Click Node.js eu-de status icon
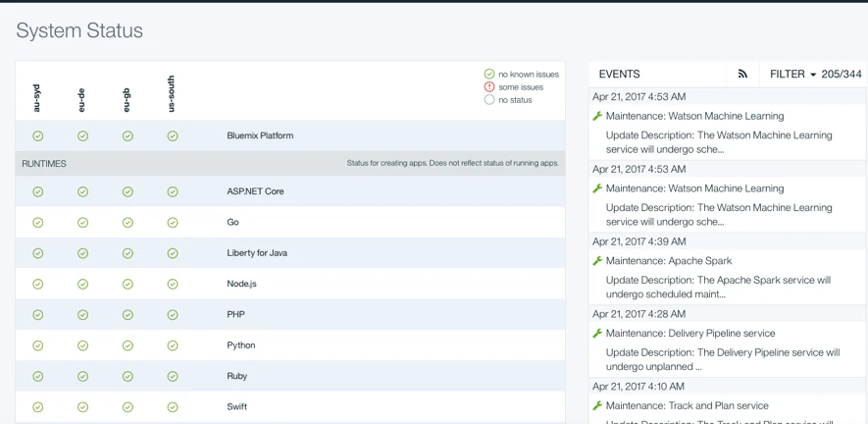 click(x=82, y=284)
